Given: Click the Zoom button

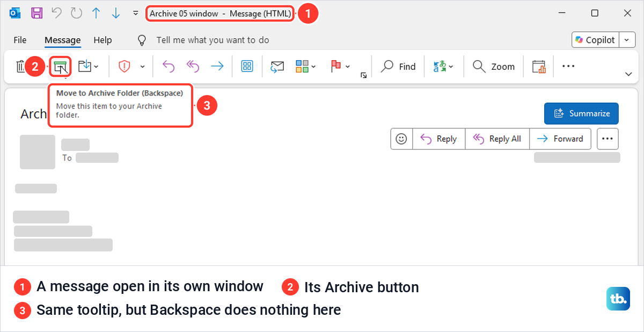Looking at the screenshot, I should pyautogui.click(x=493, y=67).
